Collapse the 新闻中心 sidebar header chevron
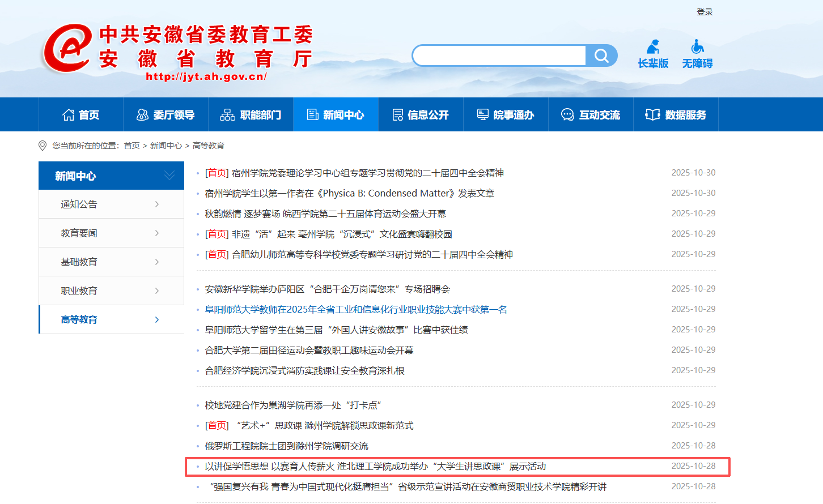Image resolution: width=823 pixels, height=504 pixels. click(169, 176)
